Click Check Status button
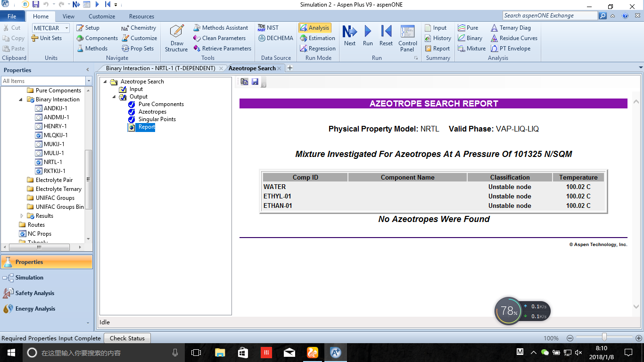The height and width of the screenshot is (362, 644). [x=127, y=338]
